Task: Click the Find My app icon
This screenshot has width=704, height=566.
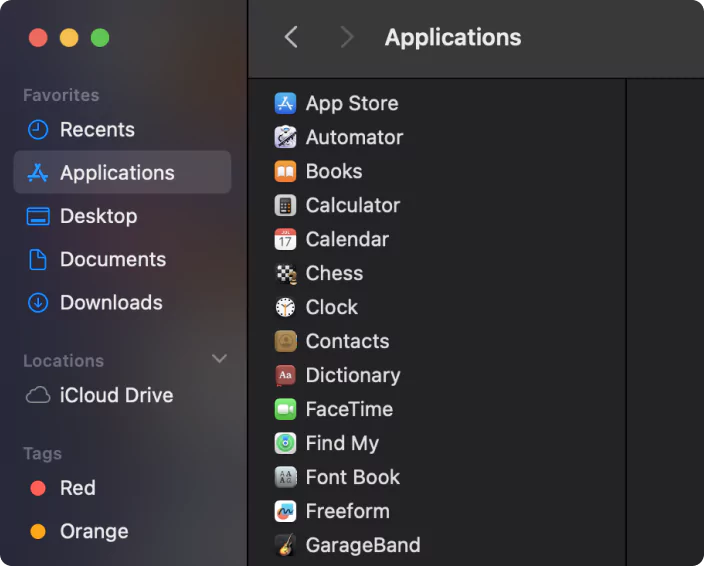Action: click(x=285, y=443)
